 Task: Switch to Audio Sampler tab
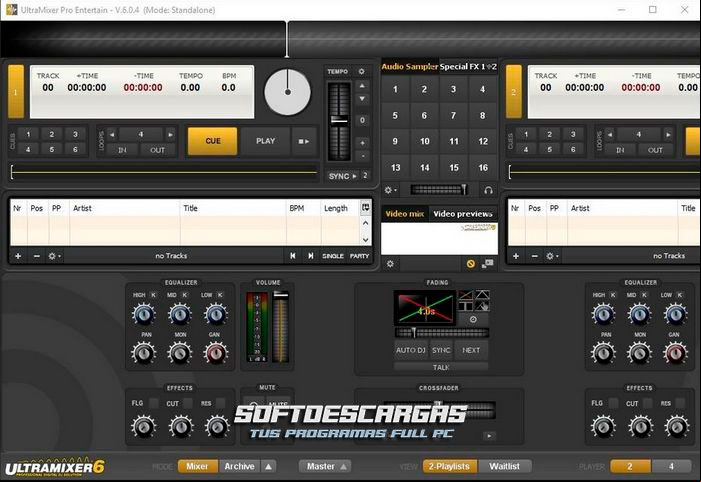pyautogui.click(x=410, y=67)
